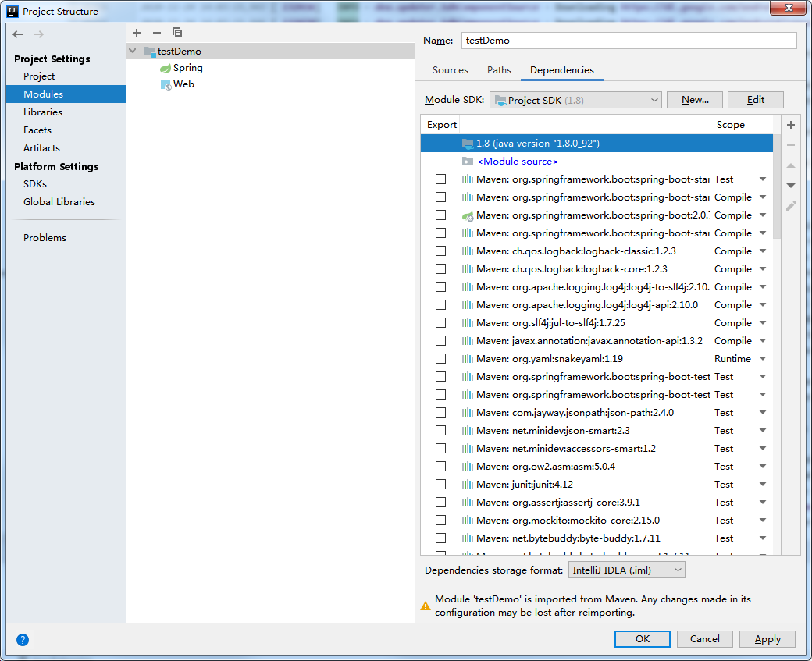
Task: Go back with the left arrow icon
Action: 18,34
